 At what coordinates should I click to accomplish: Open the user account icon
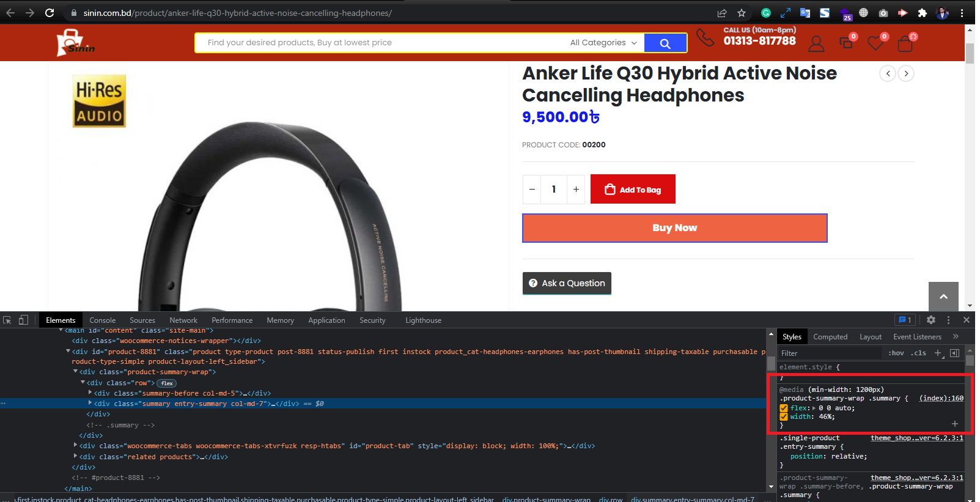[x=816, y=43]
